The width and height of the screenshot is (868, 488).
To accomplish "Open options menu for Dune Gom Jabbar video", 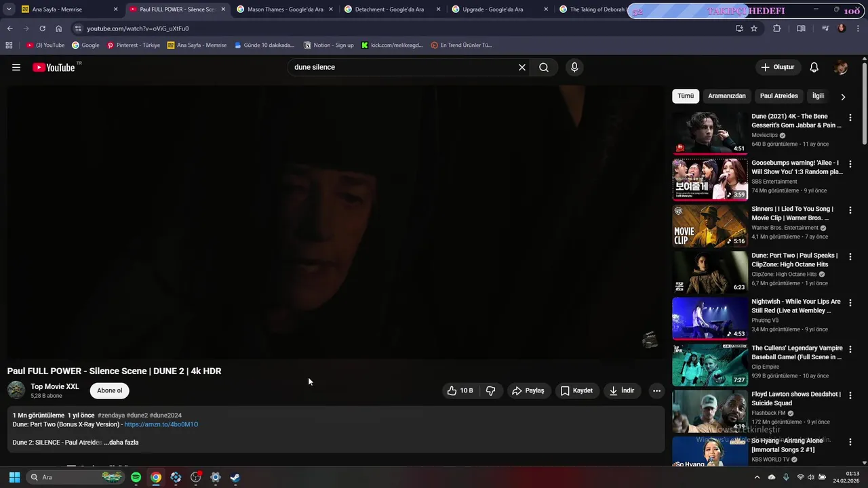I will tap(850, 117).
